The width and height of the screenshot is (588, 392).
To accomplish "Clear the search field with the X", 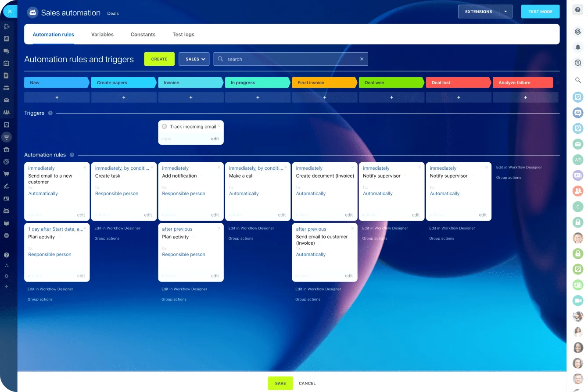I will [362, 59].
